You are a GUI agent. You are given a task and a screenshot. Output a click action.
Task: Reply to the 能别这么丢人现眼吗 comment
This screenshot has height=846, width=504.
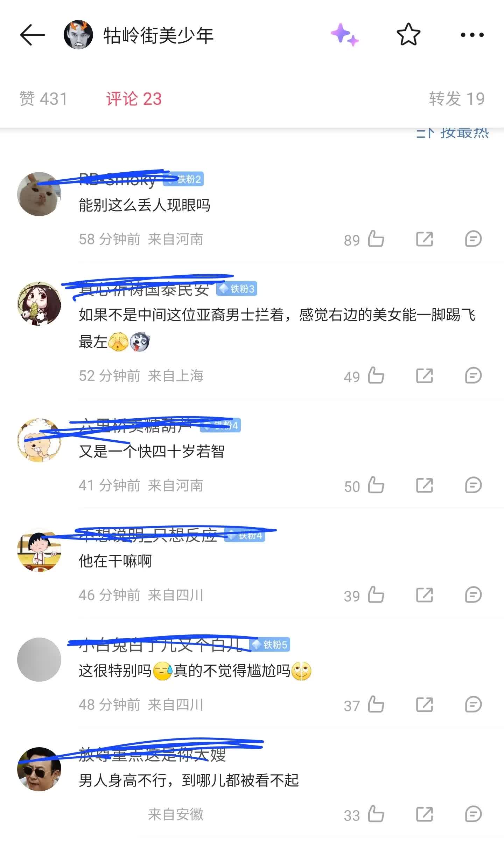pyautogui.click(x=473, y=239)
